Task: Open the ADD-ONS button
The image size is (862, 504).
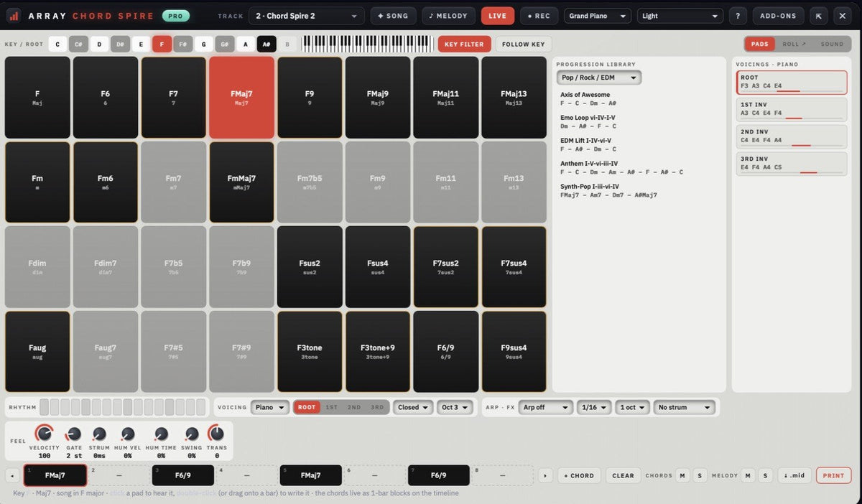Action: pyautogui.click(x=778, y=16)
